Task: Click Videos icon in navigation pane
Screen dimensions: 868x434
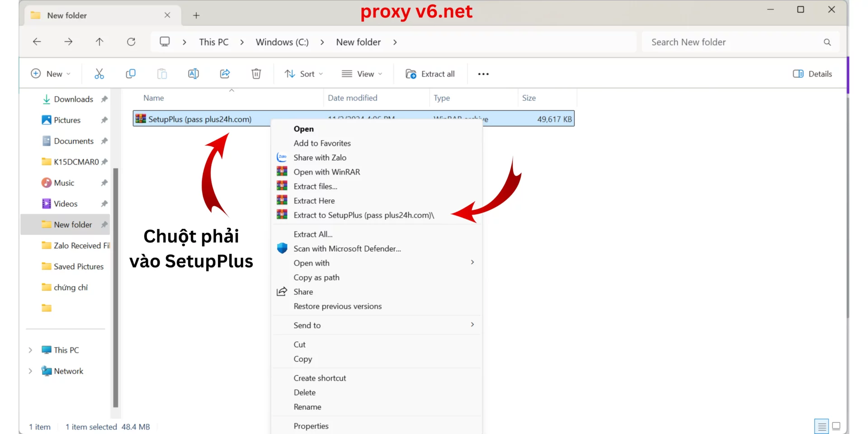Action: point(47,203)
